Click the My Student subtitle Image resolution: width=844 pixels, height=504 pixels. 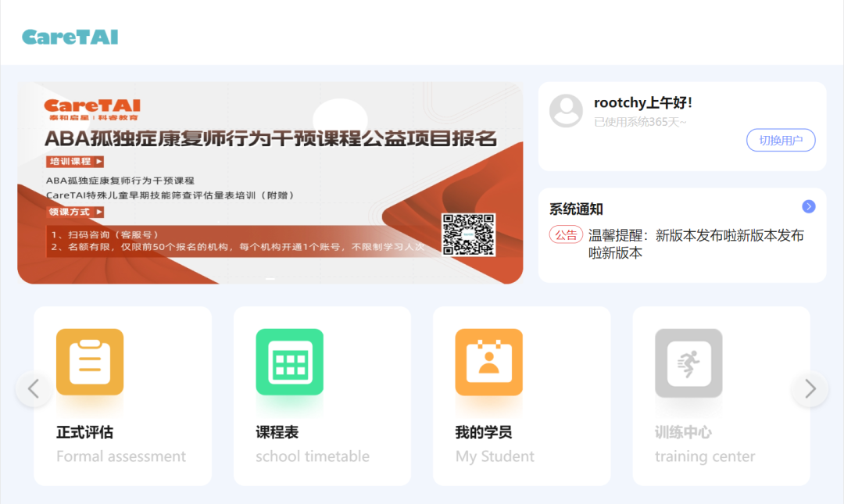pyautogui.click(x=495, y=456)
